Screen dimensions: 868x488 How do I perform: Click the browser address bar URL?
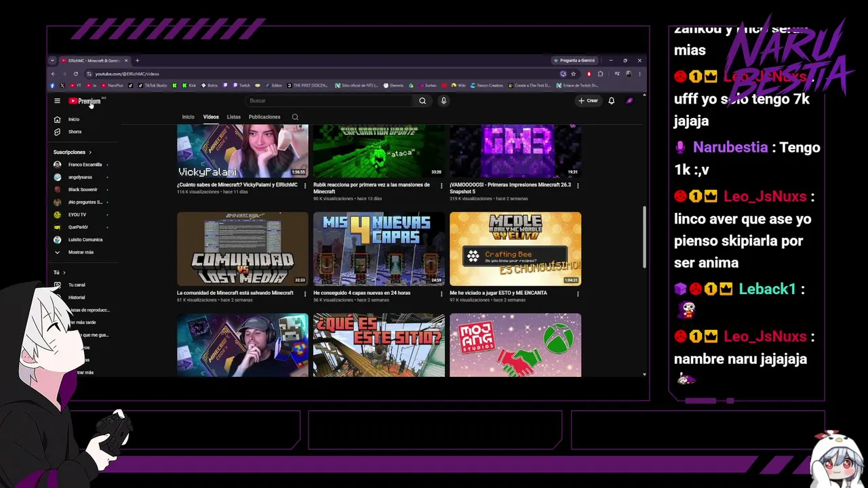[x=127, y=74]
